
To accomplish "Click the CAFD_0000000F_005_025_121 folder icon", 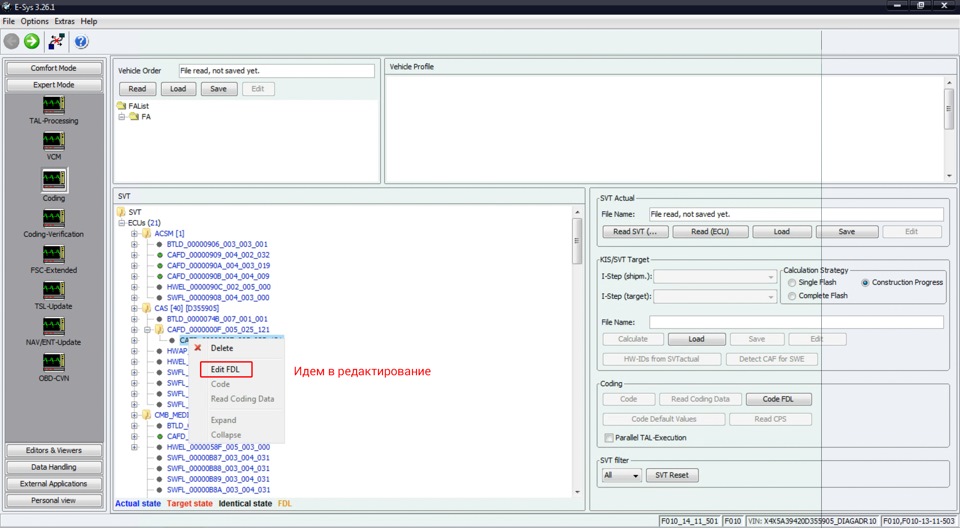I will click(159, 330).
